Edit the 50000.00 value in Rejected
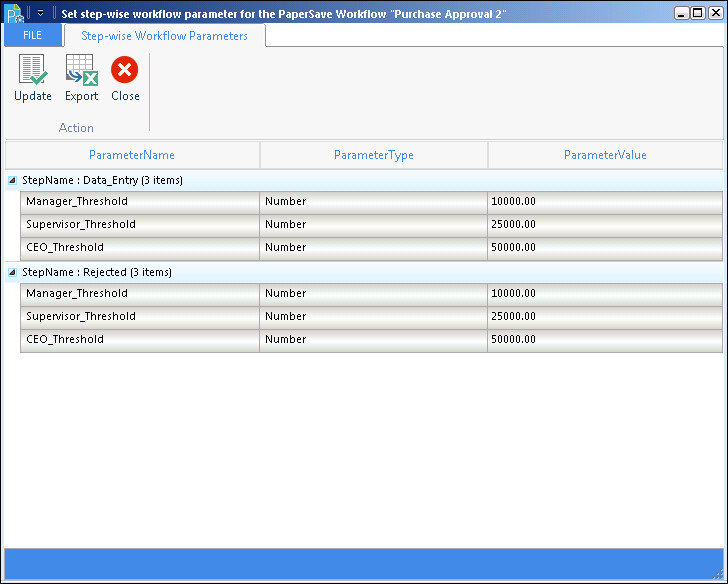 pos(605,339)
